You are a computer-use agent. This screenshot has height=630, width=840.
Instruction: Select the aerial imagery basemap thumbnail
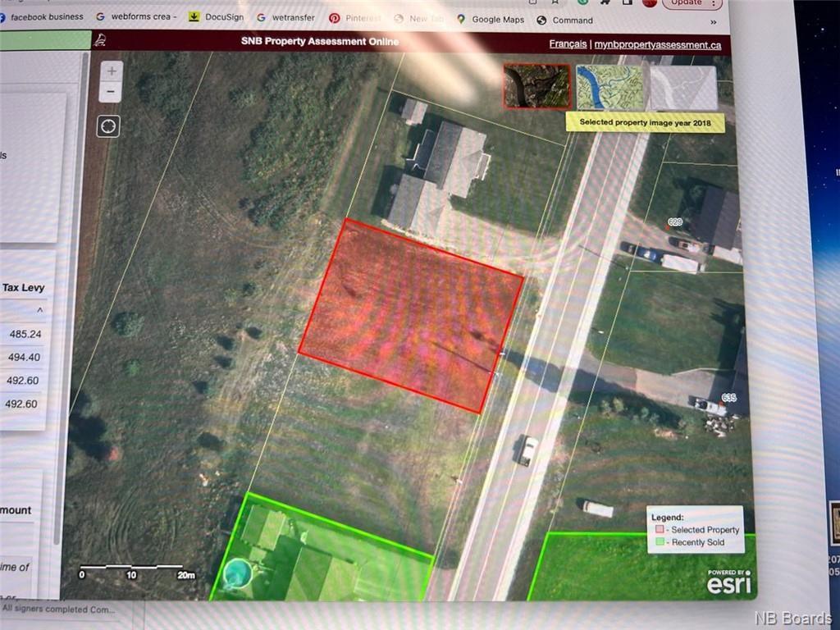[x=536, y=87]
